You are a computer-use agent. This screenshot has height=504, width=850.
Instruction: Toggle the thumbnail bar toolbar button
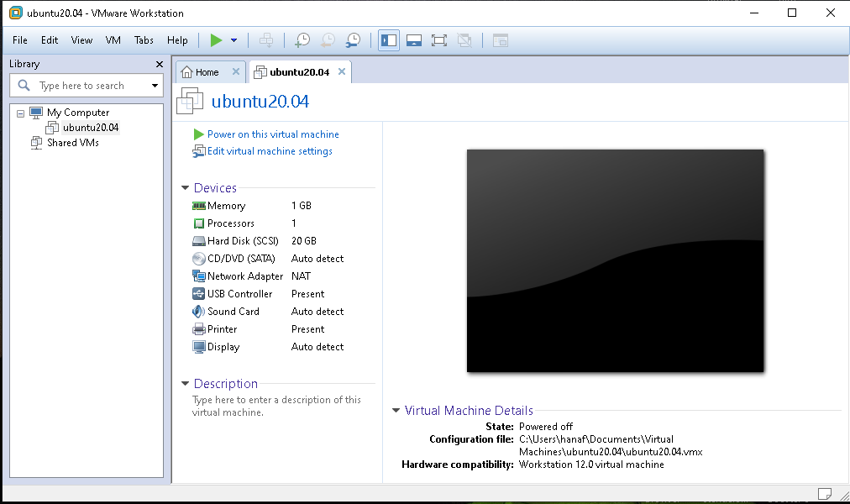(414, 40)
